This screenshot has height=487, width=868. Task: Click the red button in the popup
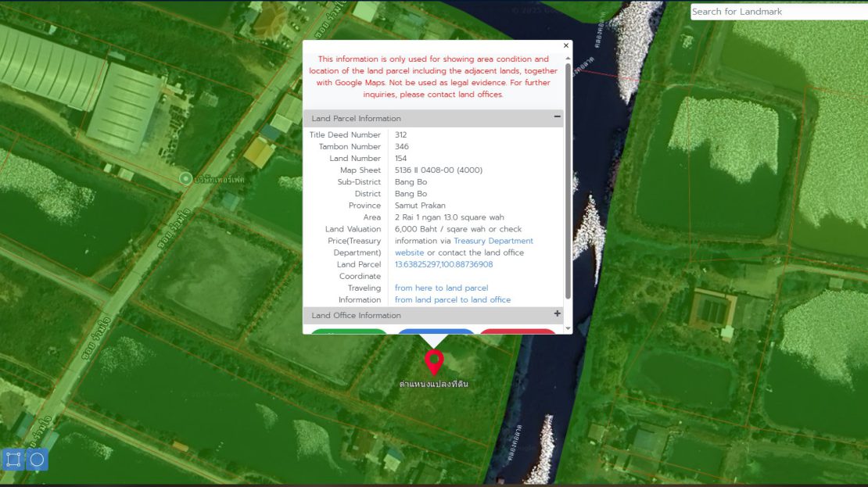pos(517,331)
